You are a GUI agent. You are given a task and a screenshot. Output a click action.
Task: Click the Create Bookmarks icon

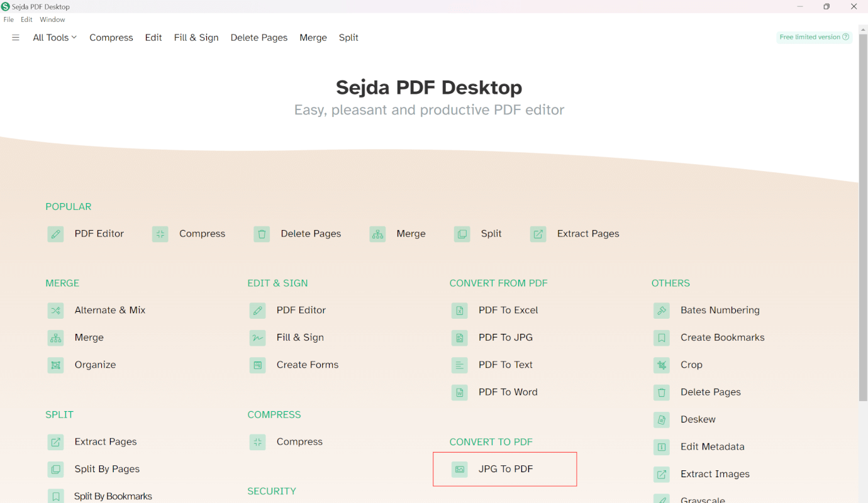(662, 338)
